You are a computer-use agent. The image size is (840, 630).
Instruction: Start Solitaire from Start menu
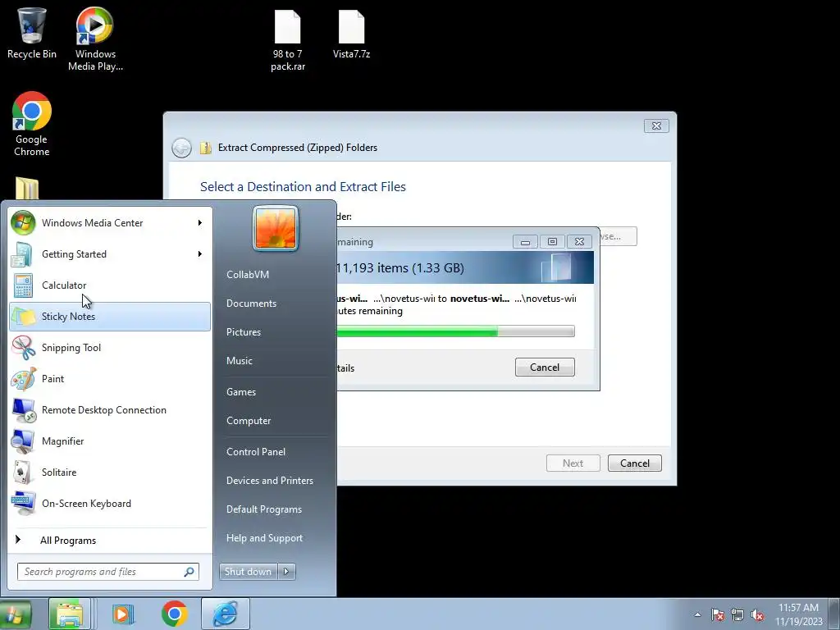coord(110,472)
